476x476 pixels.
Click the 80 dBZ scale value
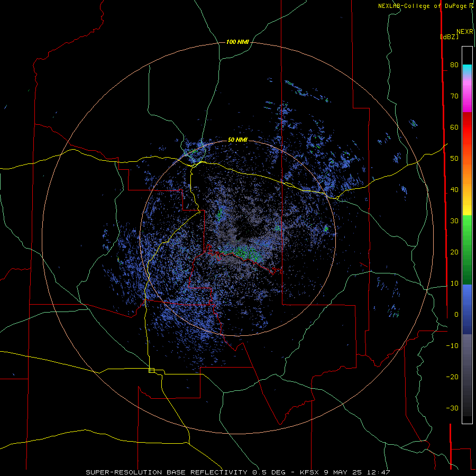tap(454, 65)
